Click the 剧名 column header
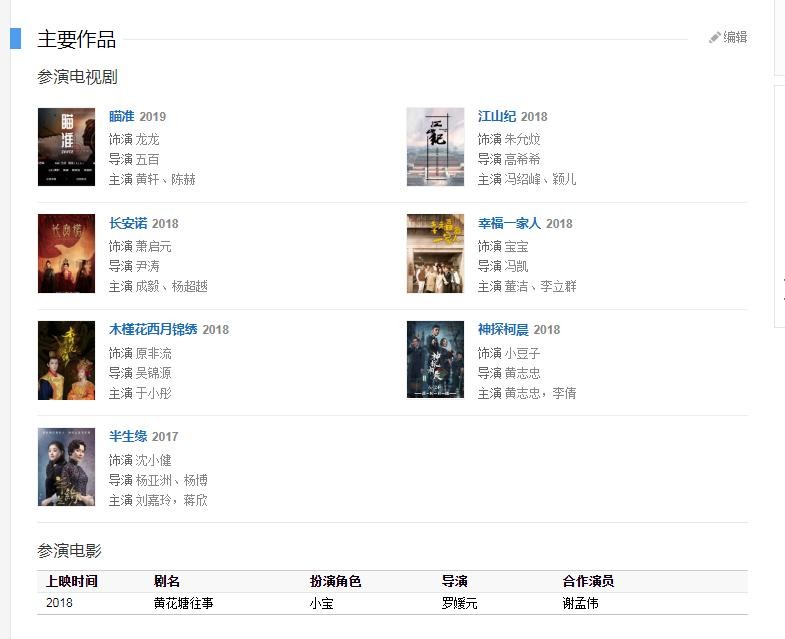 click(167, 581)
